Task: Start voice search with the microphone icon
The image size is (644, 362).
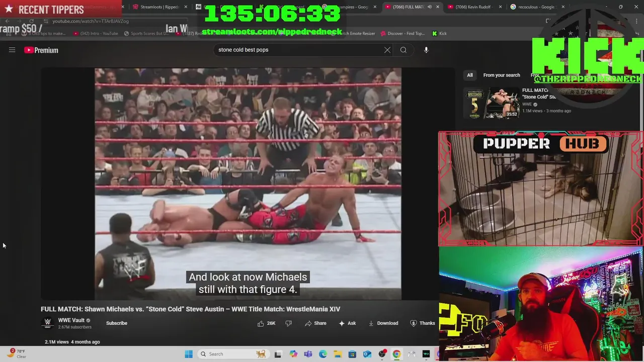Action: [426, 50]
